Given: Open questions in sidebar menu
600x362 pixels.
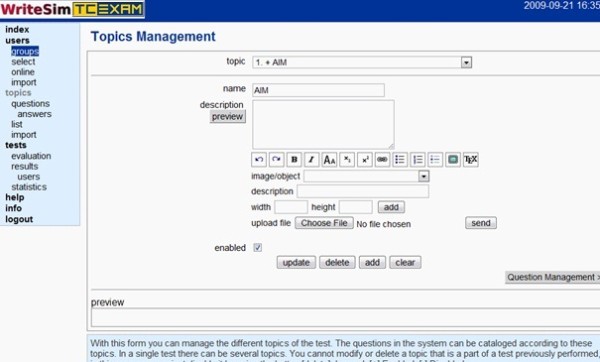Looking at the screenshot, I should [x=31, y=103].
